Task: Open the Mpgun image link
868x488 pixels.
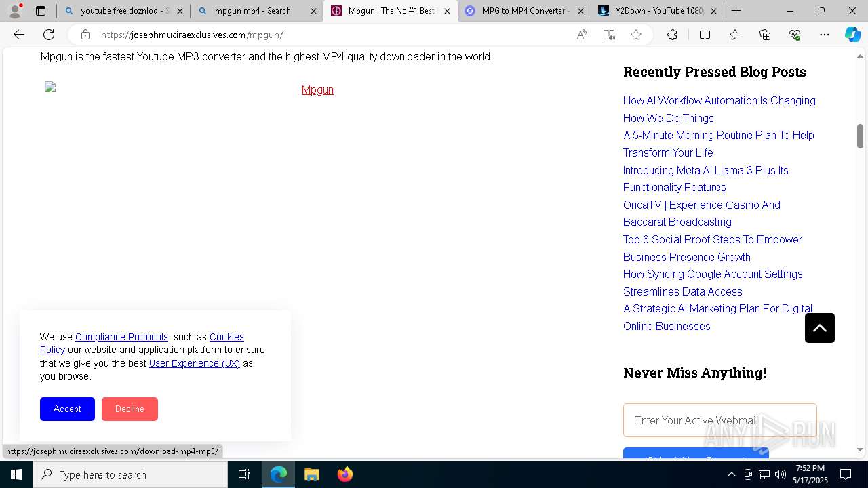Action: [x=317, y=89]
